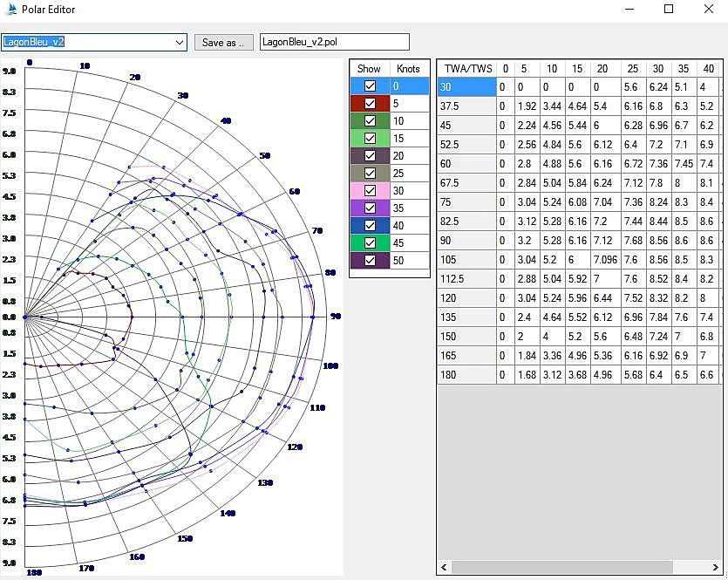
Task: Hide the 15 knots polar curve
Action: pos(370,138)
